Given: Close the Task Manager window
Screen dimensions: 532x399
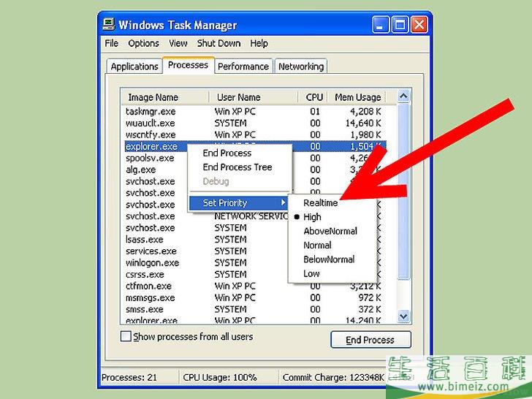Looking at the screenshot, I should (x=419, y=25).
